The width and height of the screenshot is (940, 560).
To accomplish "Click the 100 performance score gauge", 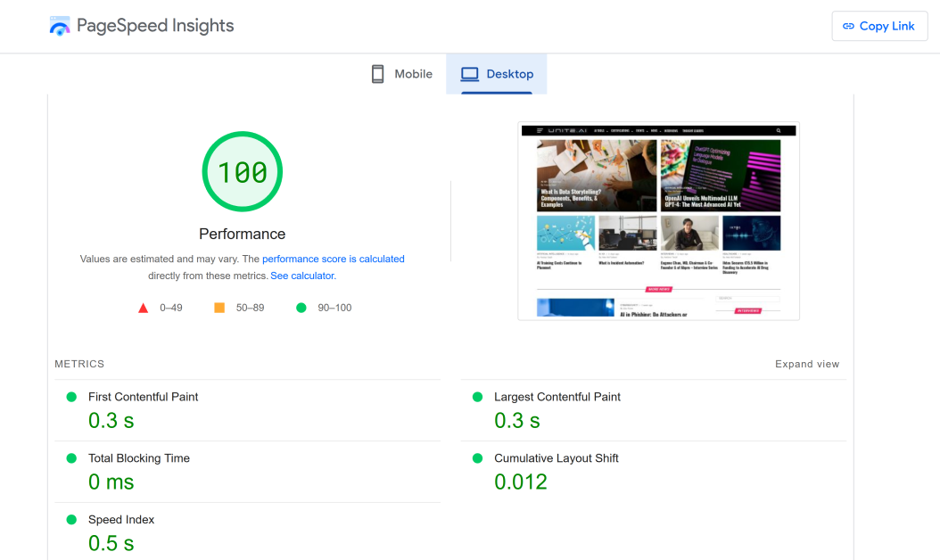I will click(x=243, y=172).
